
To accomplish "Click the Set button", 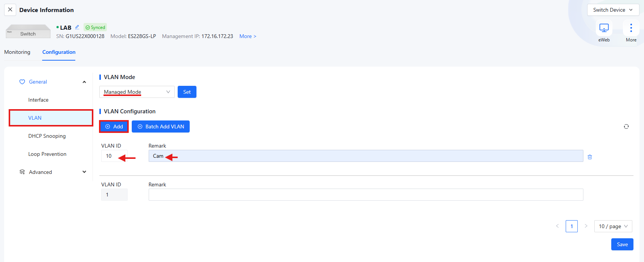I will pyautogui.click(x=187, y=92).
